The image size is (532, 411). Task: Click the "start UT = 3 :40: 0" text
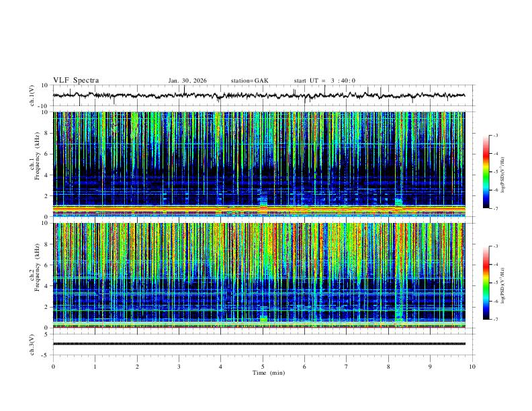coord(324,81)
